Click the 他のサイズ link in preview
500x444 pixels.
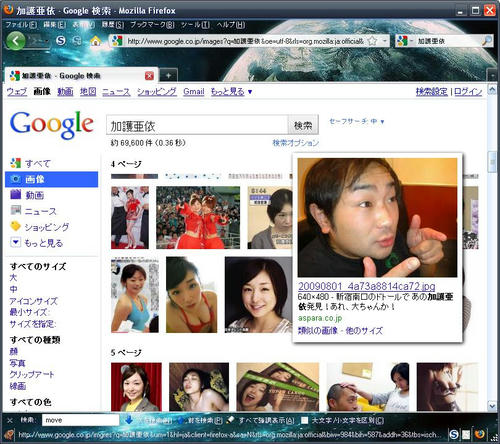(364, 331)
